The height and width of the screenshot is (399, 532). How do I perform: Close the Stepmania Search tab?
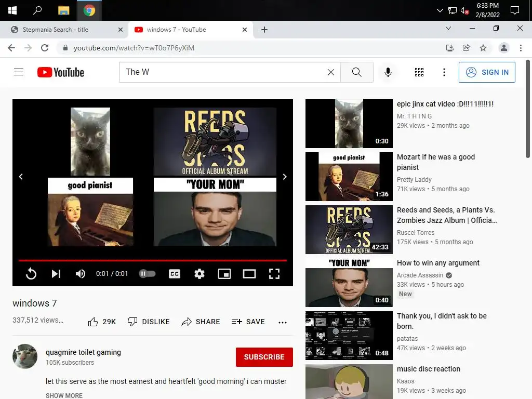pyautogui.click(x=120, y=30)
